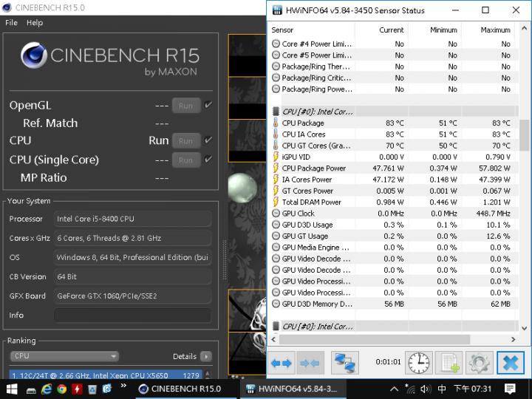This screenshot has width=532, height=399.
Task: Open the Action Center notifications icon
Action: pyautogui.click(x=510, y=389)
